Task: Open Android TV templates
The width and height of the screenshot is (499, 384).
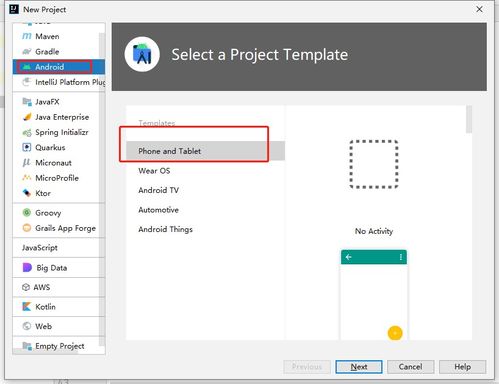Action: 205,190
